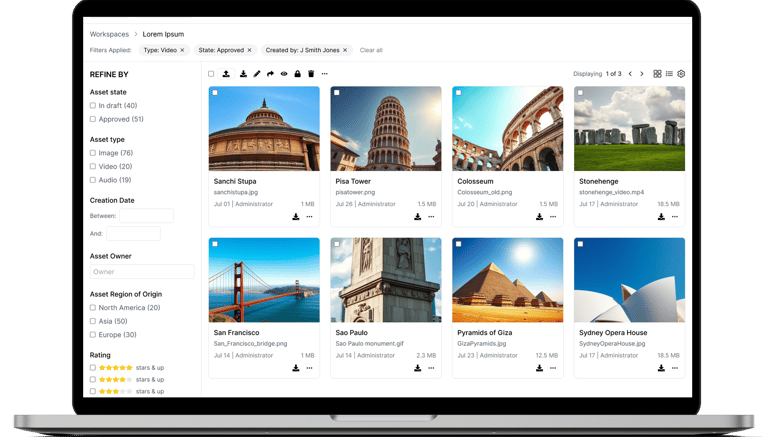Select the three stars & up filter

pos(93,391)
